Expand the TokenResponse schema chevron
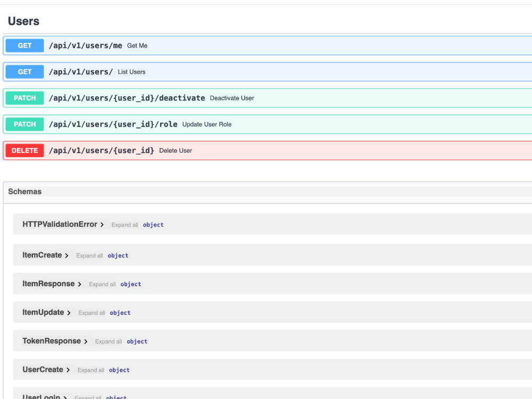 (86, 342)
